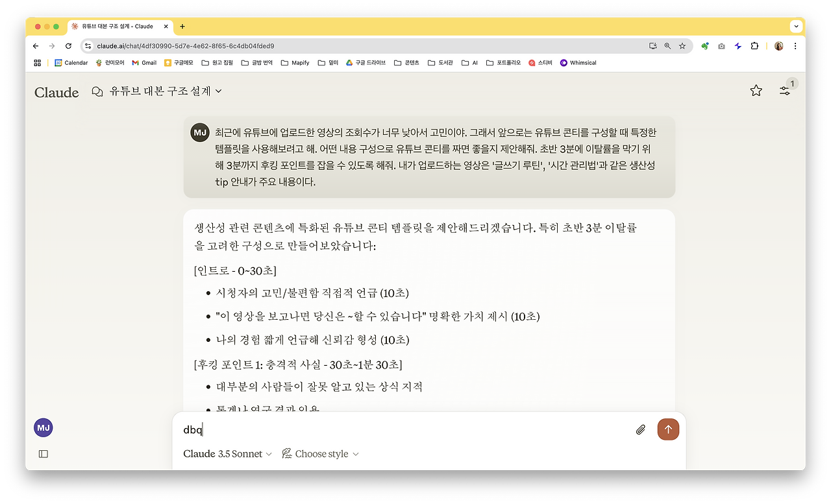Open the Choose style dropdown

[320, 453]
